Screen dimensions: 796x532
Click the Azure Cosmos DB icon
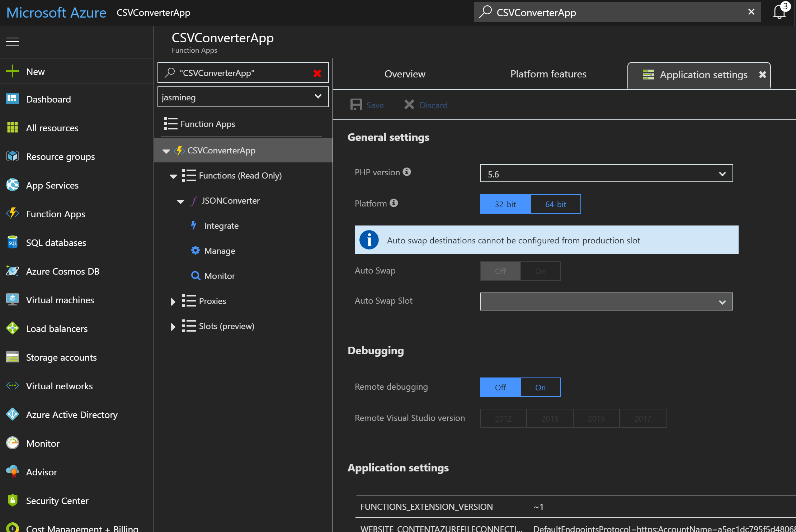coord(13,271)
